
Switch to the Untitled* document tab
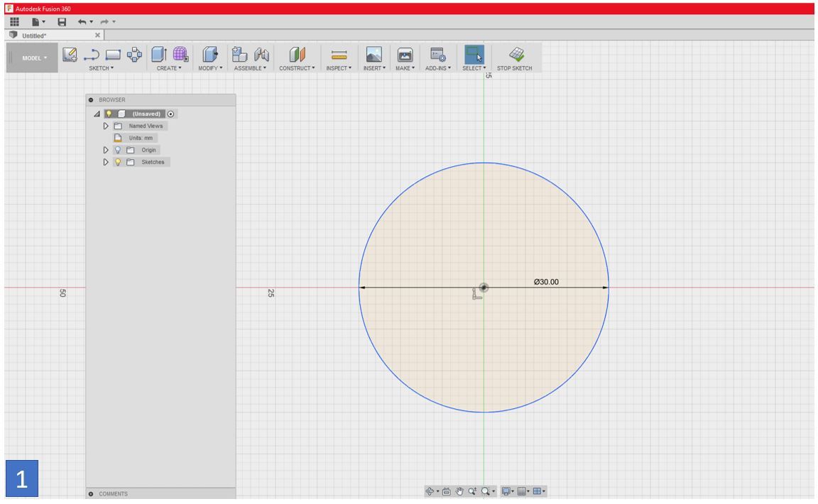coord(34,35)
